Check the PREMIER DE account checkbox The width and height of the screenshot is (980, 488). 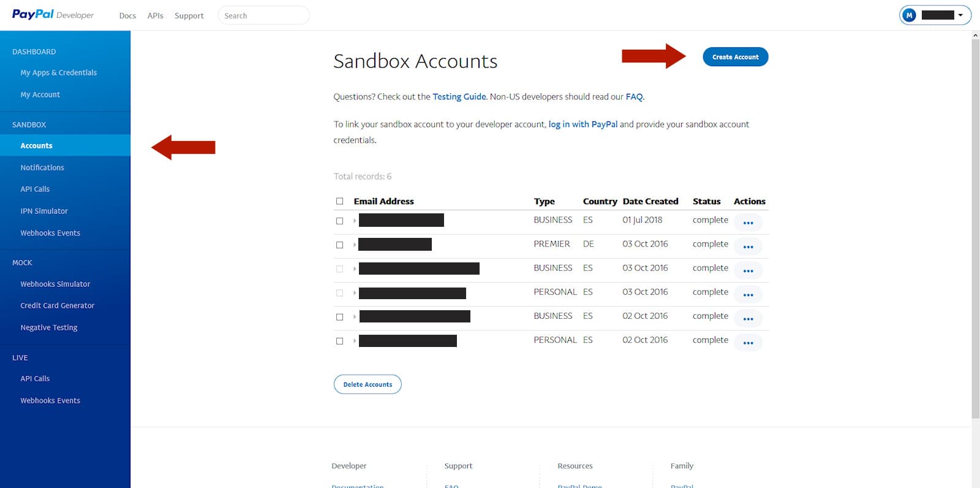(339, 245)
